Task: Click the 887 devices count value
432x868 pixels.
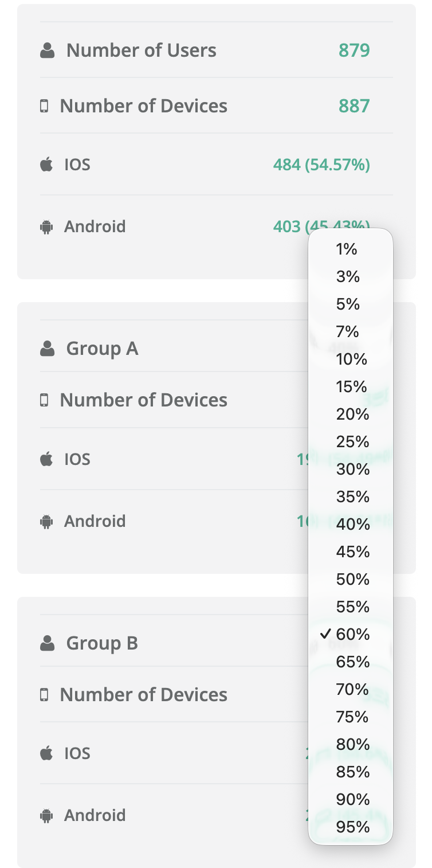Action: (x=354, y=106)
